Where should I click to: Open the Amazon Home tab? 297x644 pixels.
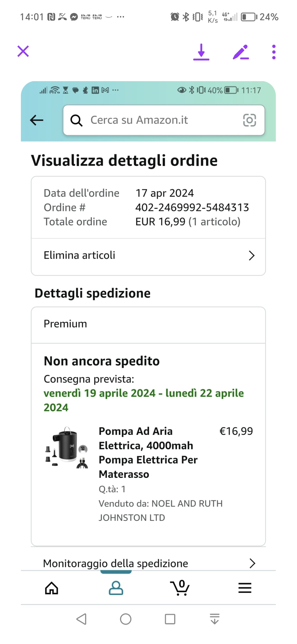pos(52,588)
